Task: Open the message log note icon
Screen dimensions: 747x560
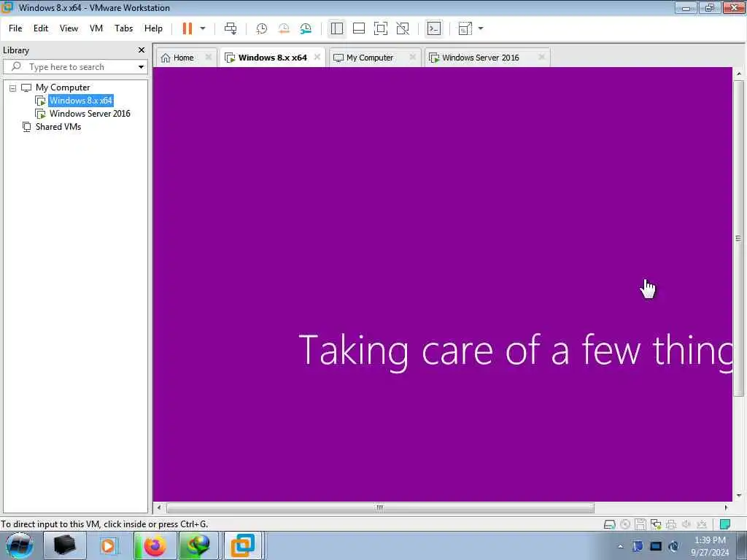Action: (725, 524)
